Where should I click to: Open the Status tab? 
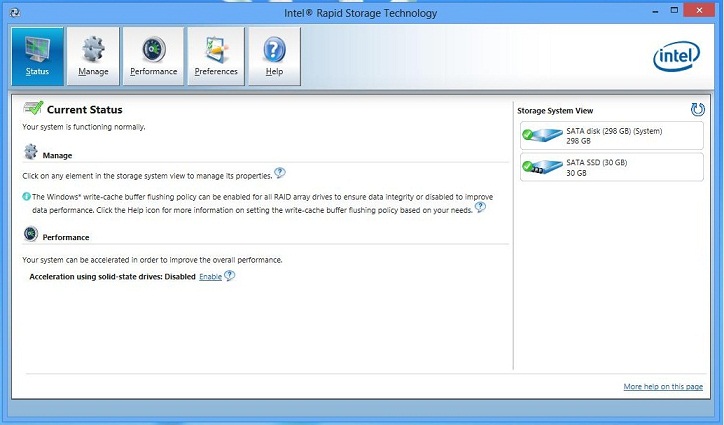pos(37,56)
